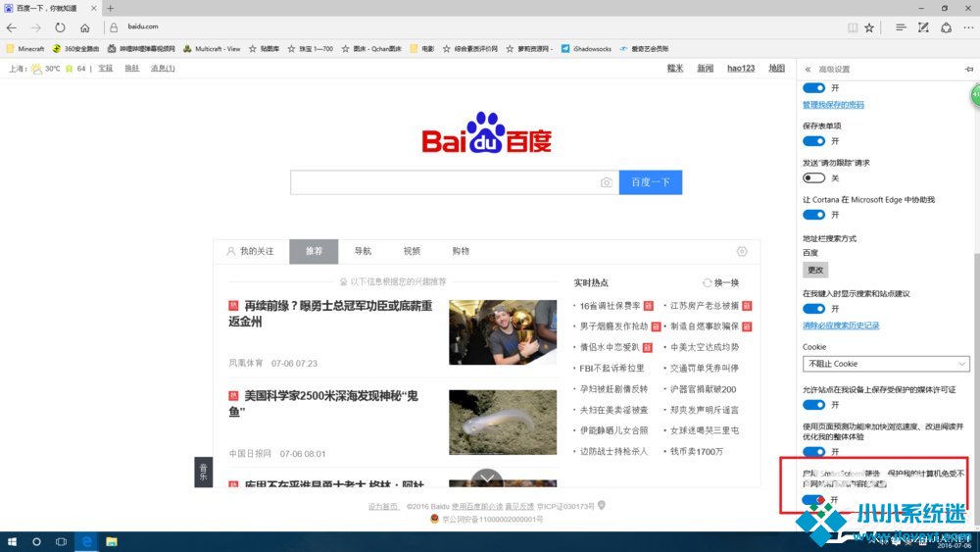Click the 更改 search engine button
Screen dimensions: 980x552
(815, 270)
